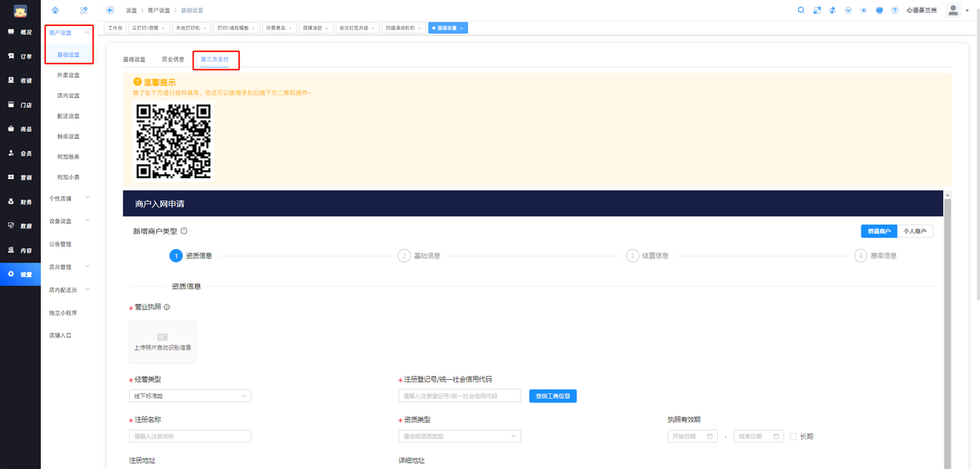Click the apps grid icon beside home
This screenshot has width=980, height=469.
83,10
